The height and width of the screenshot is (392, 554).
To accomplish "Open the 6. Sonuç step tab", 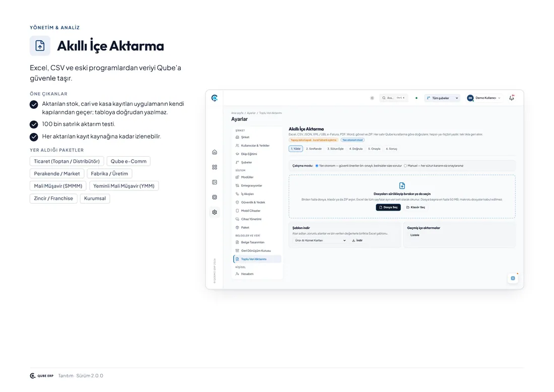I will point(392,149).
